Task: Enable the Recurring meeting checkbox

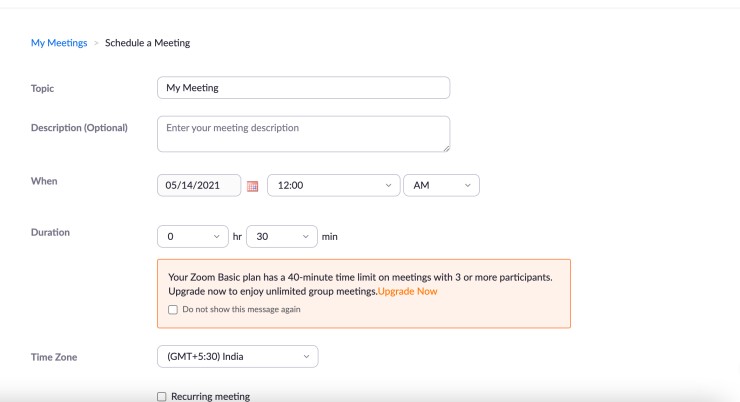Action: pos(162,397)
